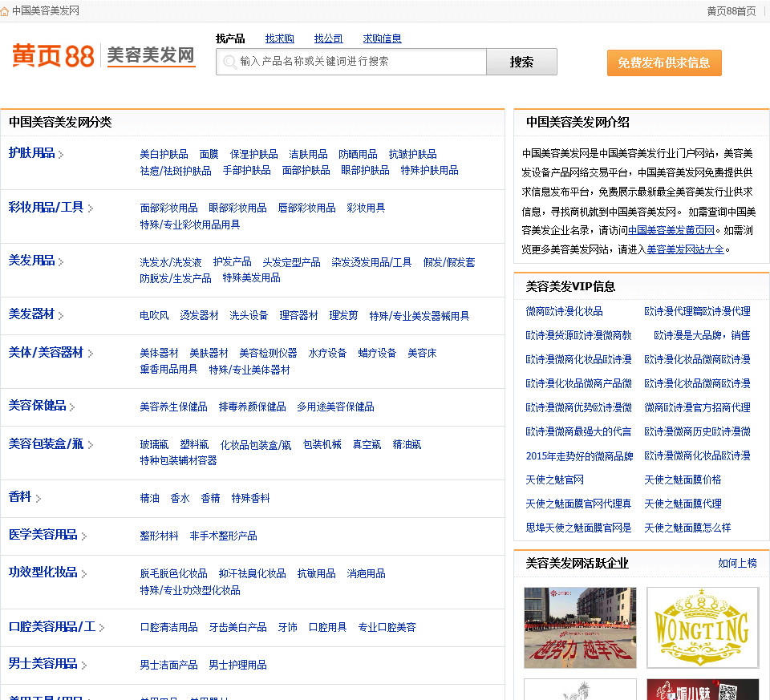Open the 天使之魅面膜怎么样 link
The height and width of the screenshot is (700, 770).
point(687,528)
